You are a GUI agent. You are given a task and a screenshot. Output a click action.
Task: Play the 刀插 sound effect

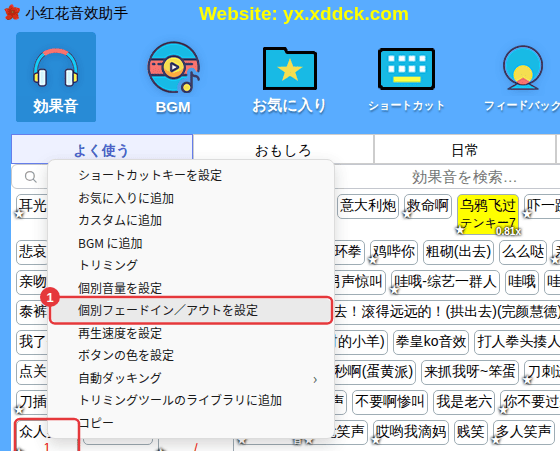(32, 402)
